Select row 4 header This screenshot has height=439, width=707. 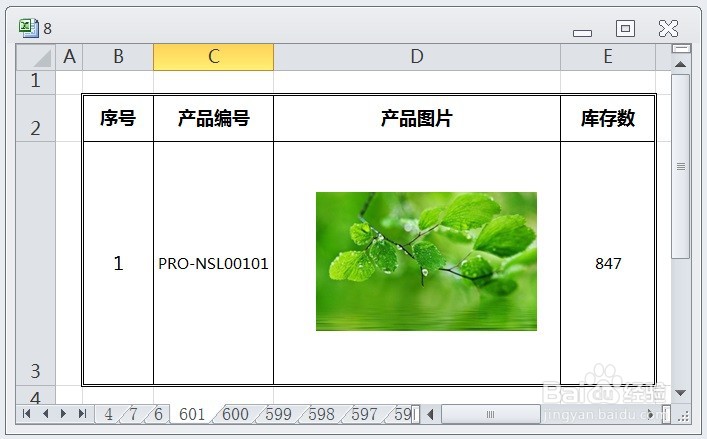36,395
